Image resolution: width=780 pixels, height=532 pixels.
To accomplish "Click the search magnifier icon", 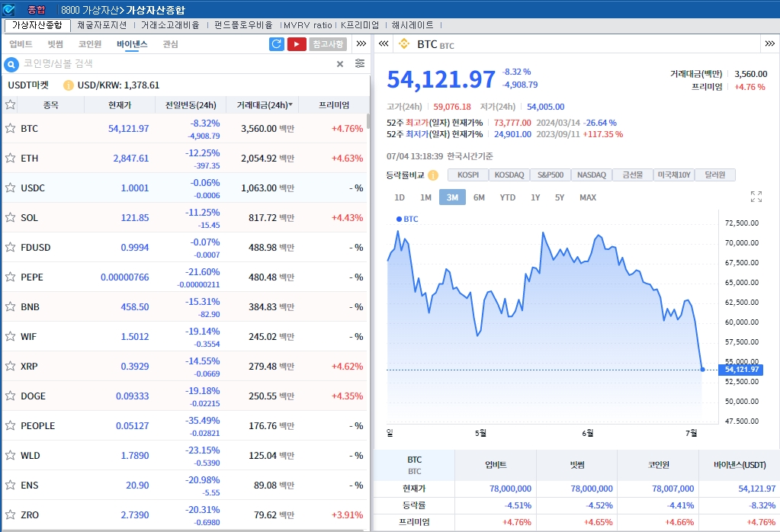I will point(11,64).
